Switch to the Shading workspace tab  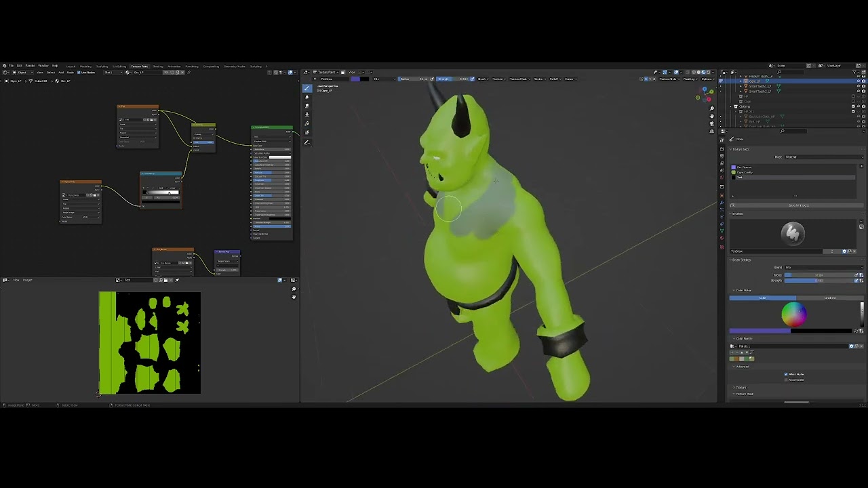click(x=158, y=66)
